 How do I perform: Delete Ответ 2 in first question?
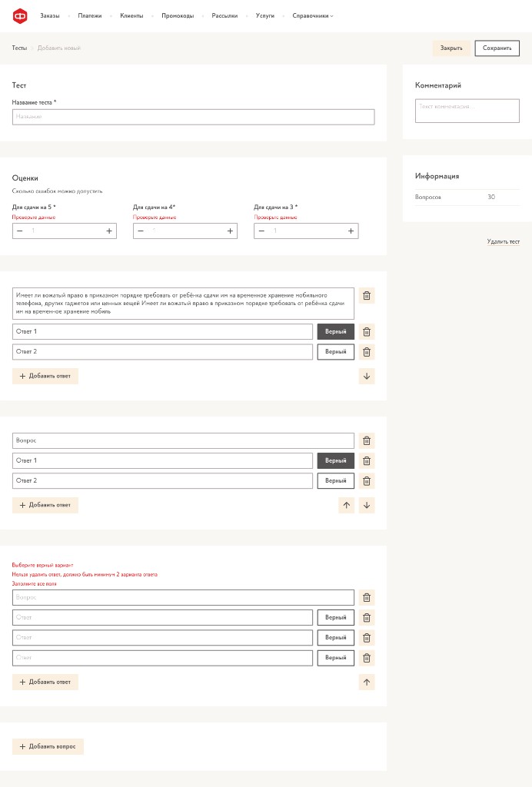click(367, 352)
